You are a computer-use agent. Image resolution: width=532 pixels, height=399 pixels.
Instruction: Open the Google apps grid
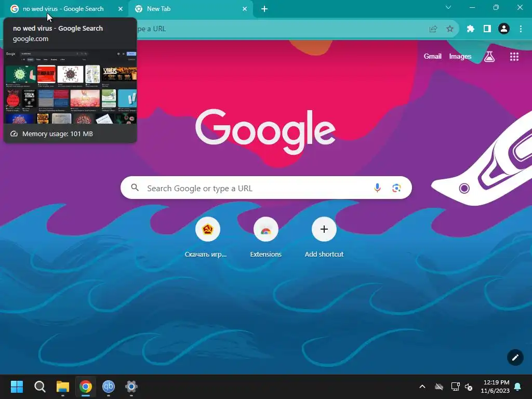[514, 56]
